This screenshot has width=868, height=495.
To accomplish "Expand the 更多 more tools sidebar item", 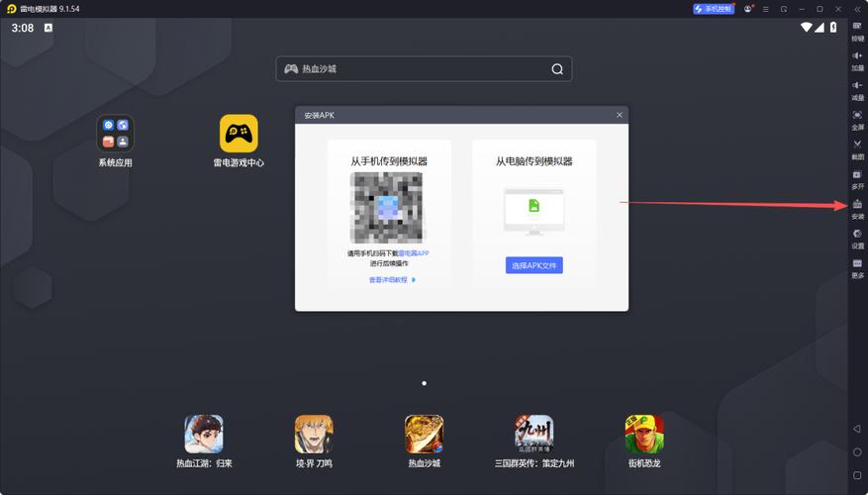I will tap(857, 267).
